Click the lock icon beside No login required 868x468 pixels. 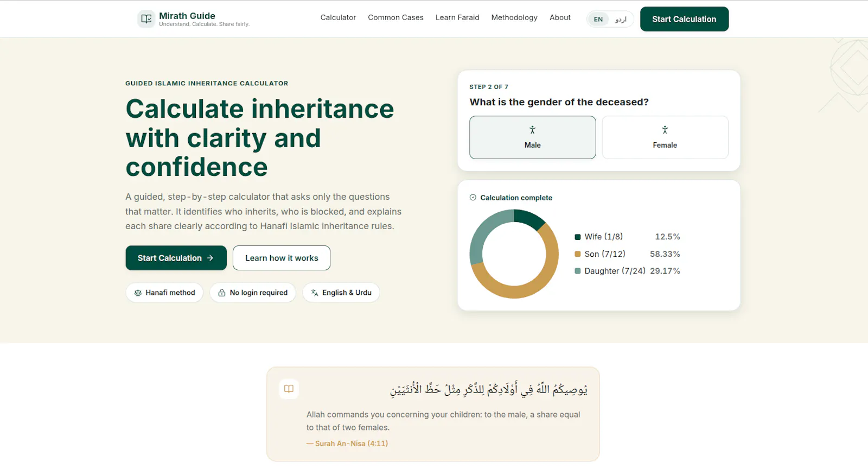222,293
